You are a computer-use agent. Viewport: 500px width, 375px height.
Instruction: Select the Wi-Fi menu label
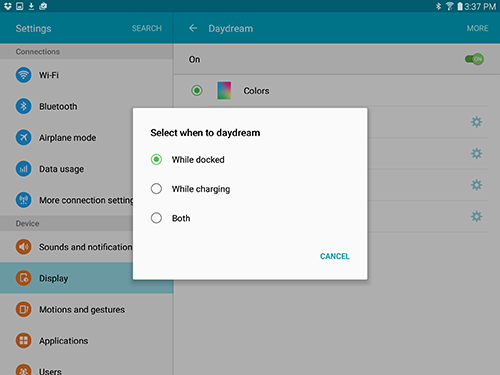pos(49,75)
